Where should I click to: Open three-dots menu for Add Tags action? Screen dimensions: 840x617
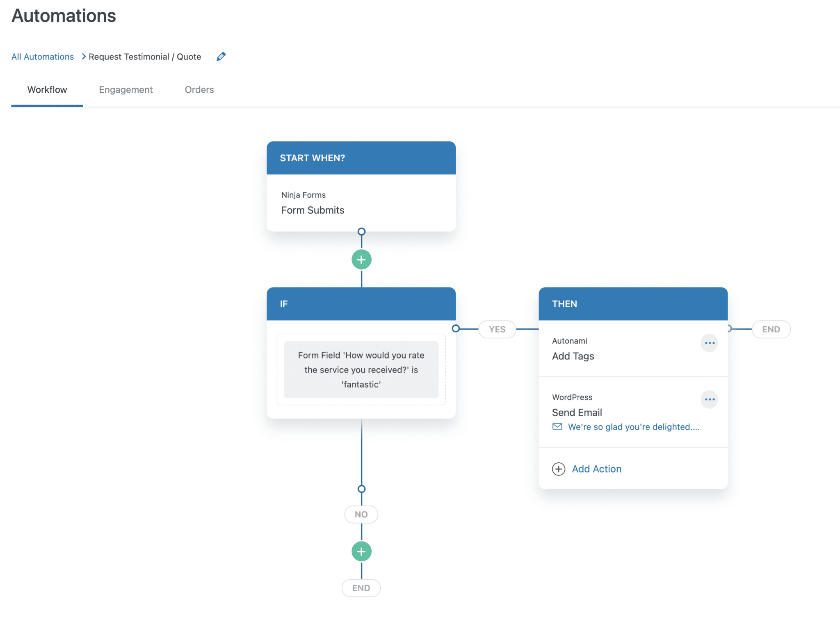[x=709, y=343]
